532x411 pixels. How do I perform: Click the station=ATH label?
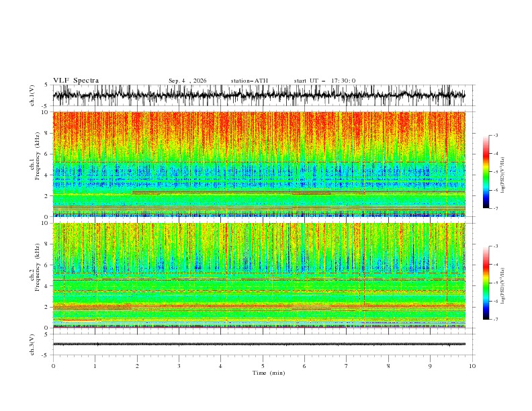[249, 81]
